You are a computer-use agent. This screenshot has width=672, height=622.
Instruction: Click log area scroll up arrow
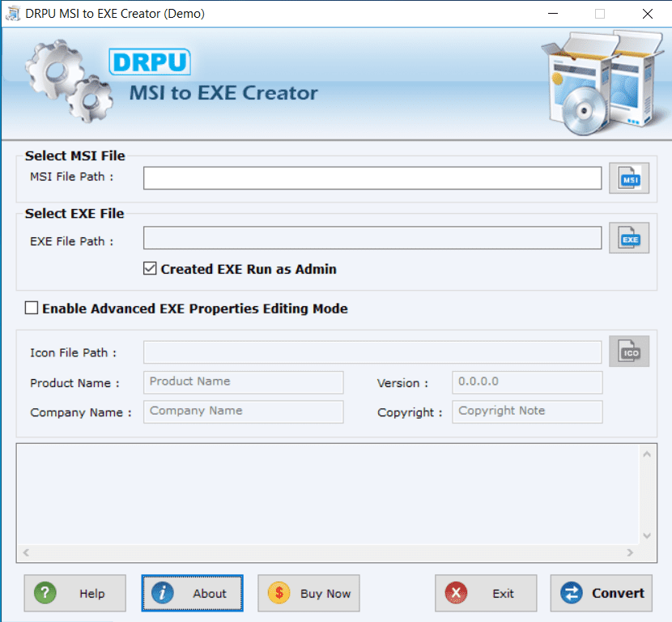click(x=647, y=454)
